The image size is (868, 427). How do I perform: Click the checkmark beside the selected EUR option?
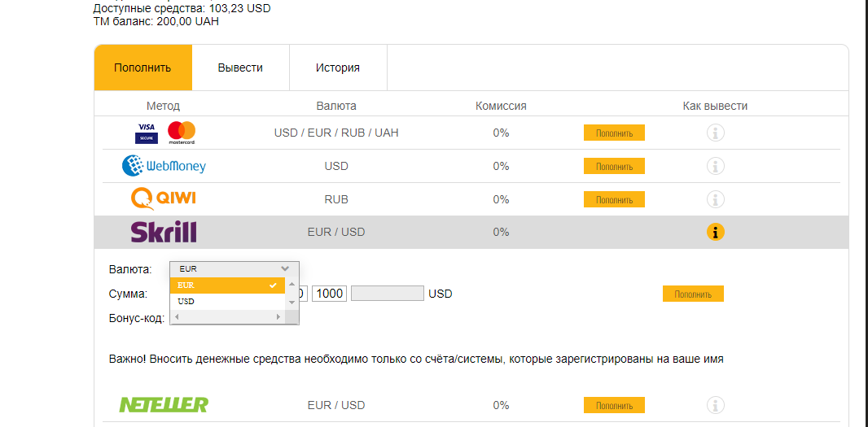(x=272, y=285)
